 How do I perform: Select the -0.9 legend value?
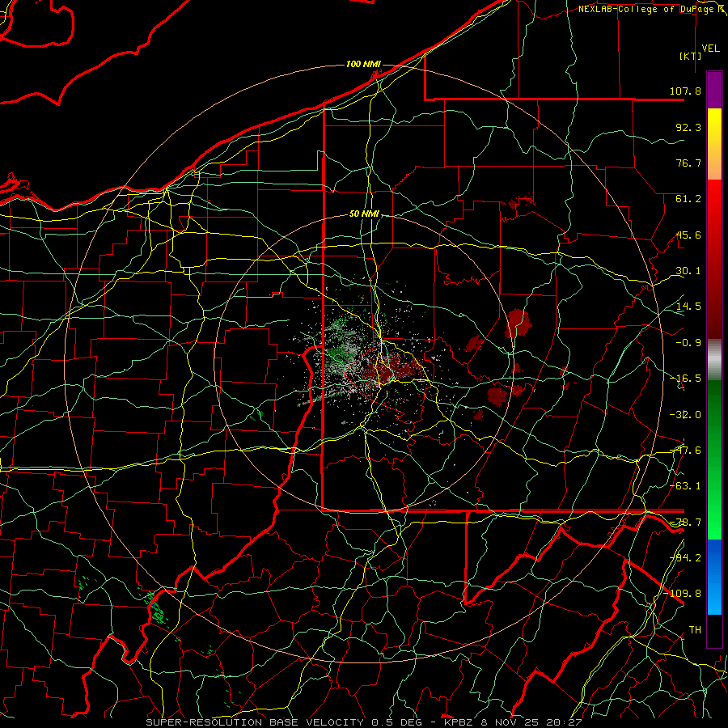(x=688, y=343)
